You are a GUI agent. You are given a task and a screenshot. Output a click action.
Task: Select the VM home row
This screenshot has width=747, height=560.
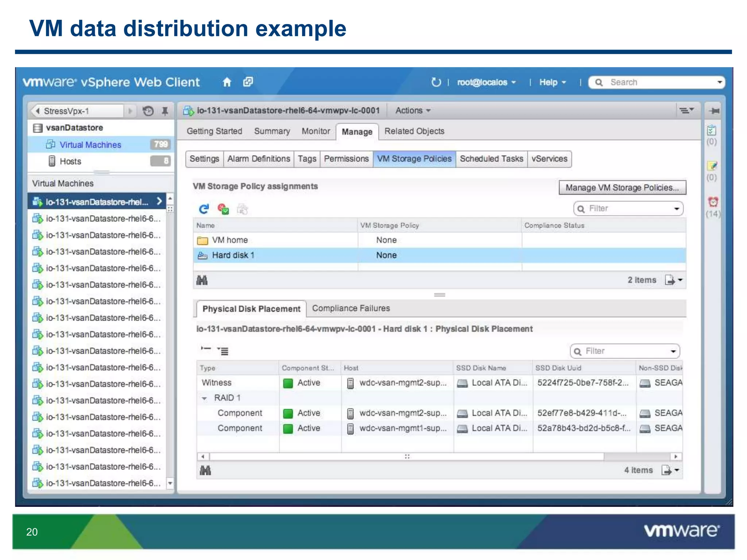[x=439, y=240]
